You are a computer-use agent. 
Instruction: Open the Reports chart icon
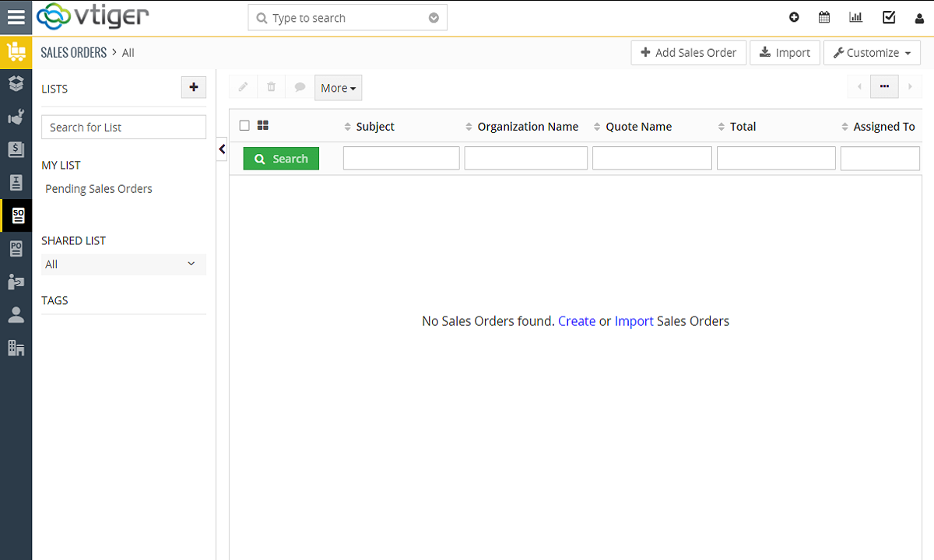[x=856, y=17]
